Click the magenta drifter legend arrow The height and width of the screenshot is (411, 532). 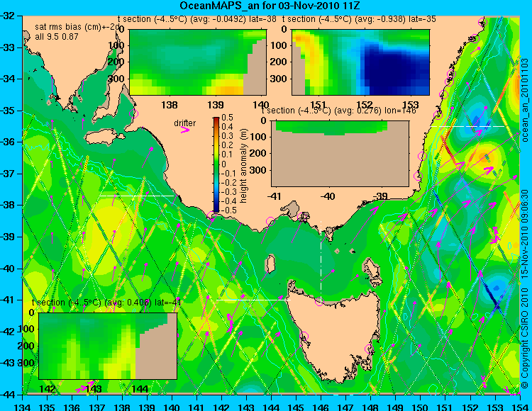click(185, 130)
